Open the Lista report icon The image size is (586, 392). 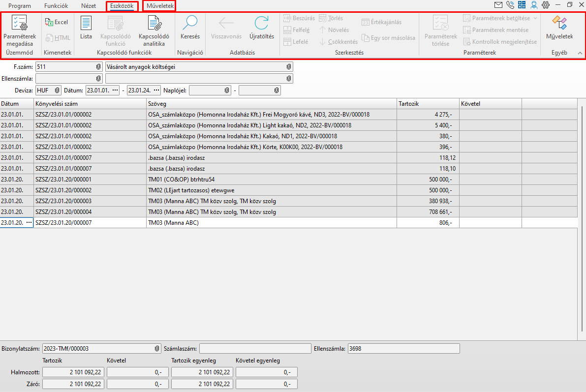pyautogui.click(x=86, y=24)
